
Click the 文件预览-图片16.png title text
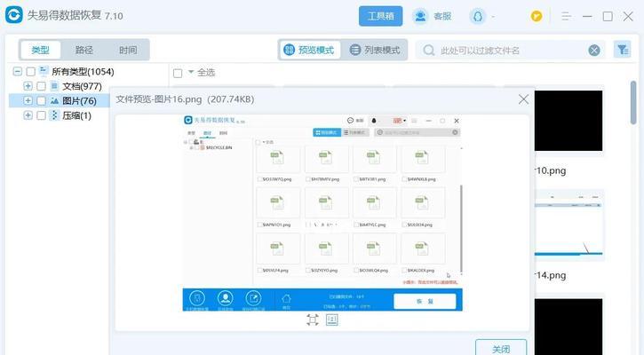coord(185,99)
